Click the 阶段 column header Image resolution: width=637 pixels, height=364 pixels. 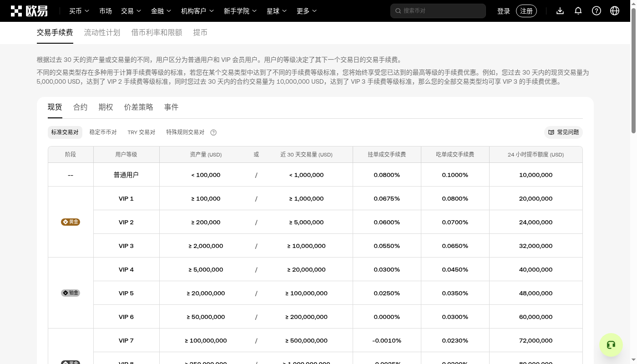[71, 155]
